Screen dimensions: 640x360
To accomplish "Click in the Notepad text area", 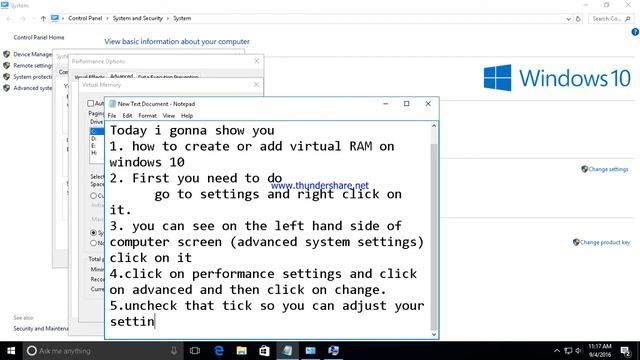I will coord(268,230).
